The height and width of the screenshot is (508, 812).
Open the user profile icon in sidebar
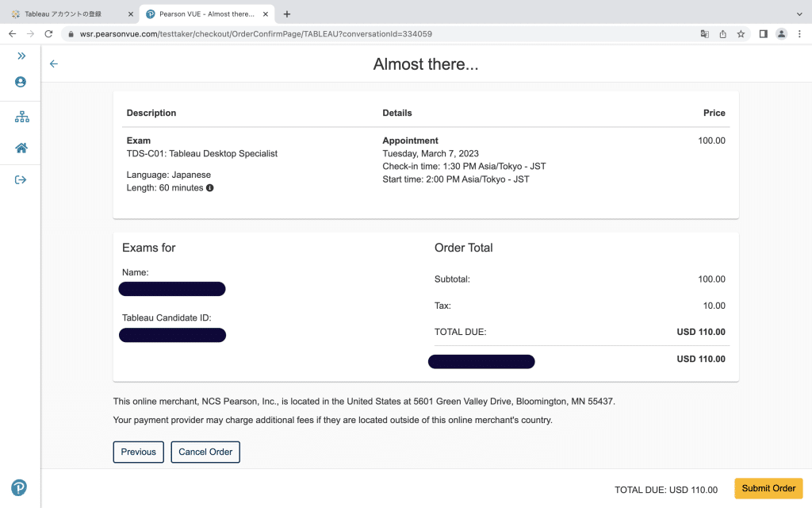point(21,82)
